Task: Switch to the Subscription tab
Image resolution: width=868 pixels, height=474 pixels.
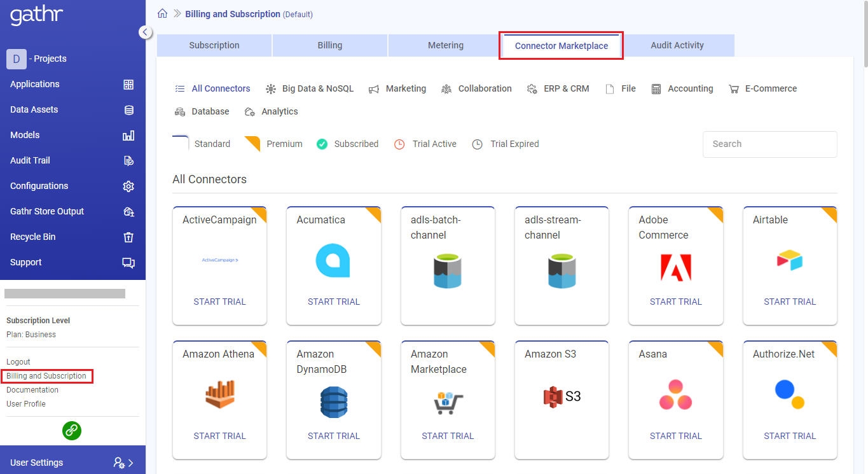Action: (x=214, y=45)
